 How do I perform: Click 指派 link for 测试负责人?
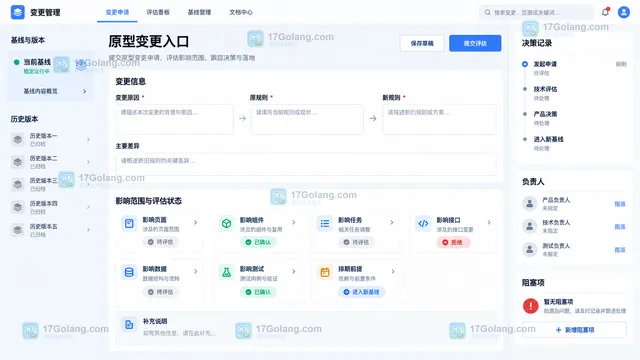620,250
